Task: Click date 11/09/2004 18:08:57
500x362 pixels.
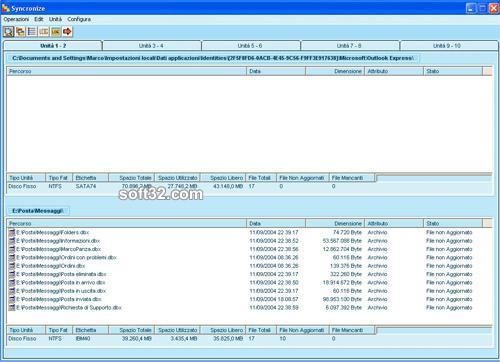Action: pyautogui.click(x=274, y=299)
